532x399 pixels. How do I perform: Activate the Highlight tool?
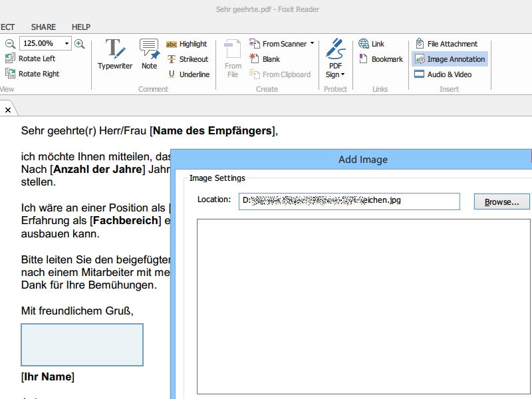[187, 44]
